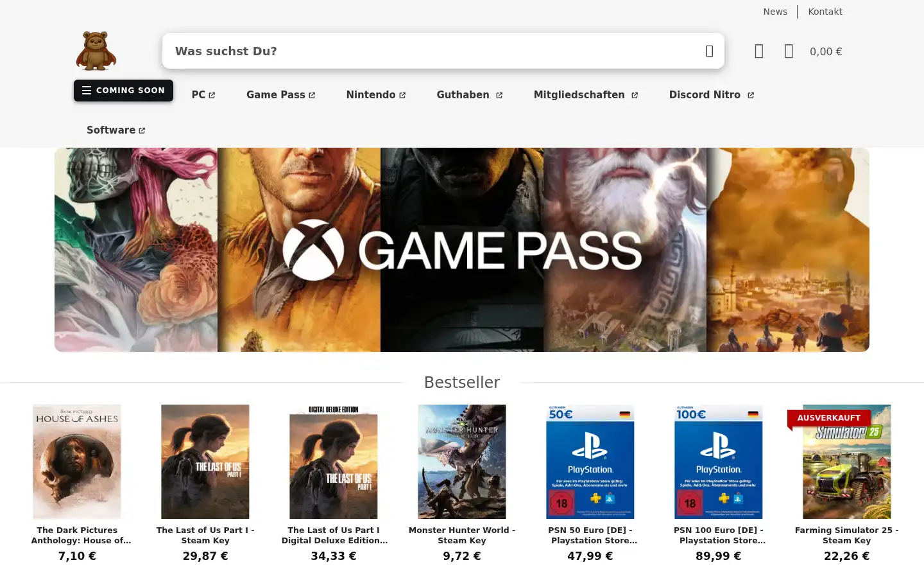Open Farming Simulator 25 cover image
The width and height of the screenshot is (924, 578).
847,462
